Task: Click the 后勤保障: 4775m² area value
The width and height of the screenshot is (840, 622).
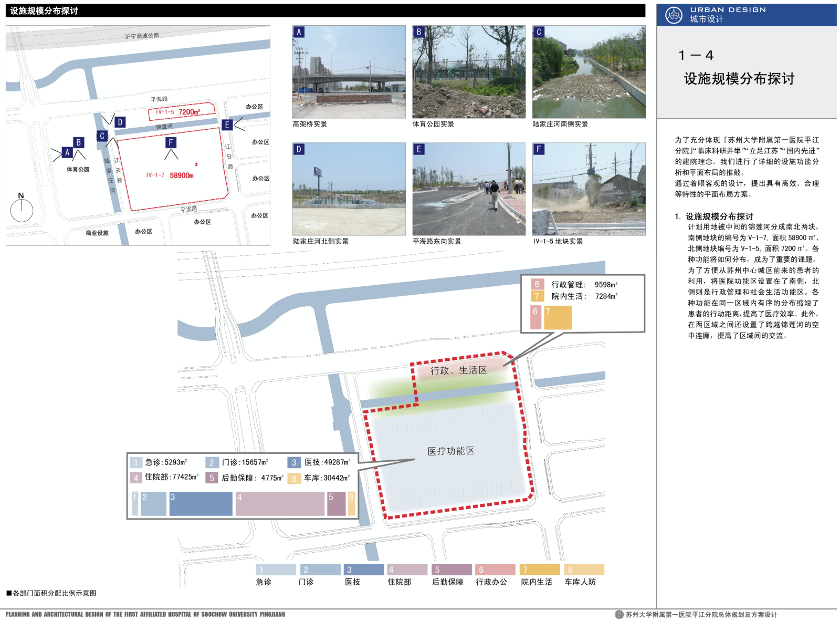Action: 253,478
